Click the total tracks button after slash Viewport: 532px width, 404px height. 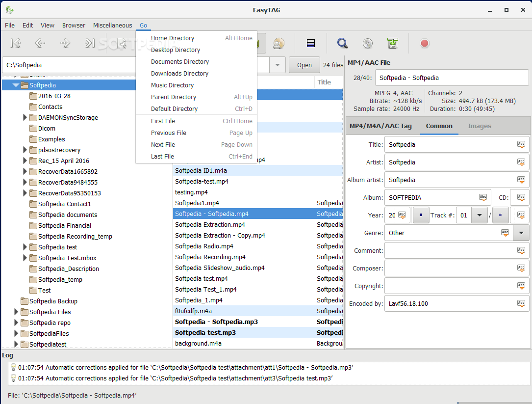tap(500, 215)
